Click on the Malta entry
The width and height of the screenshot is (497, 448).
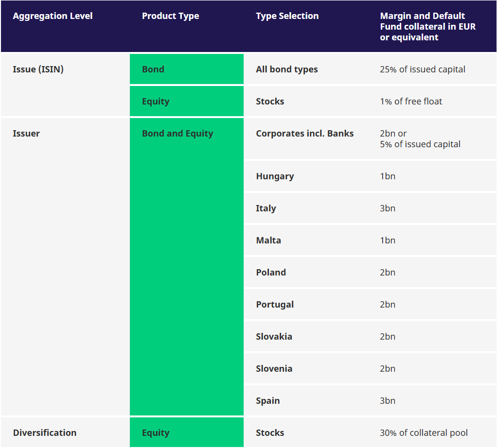tap(268, 240)
